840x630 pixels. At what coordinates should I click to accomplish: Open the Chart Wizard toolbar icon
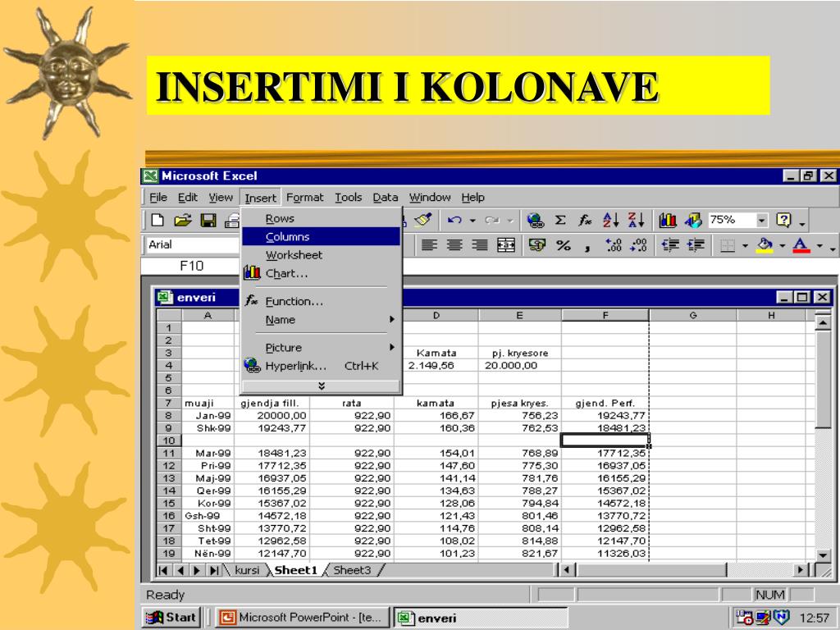[668, 220]
